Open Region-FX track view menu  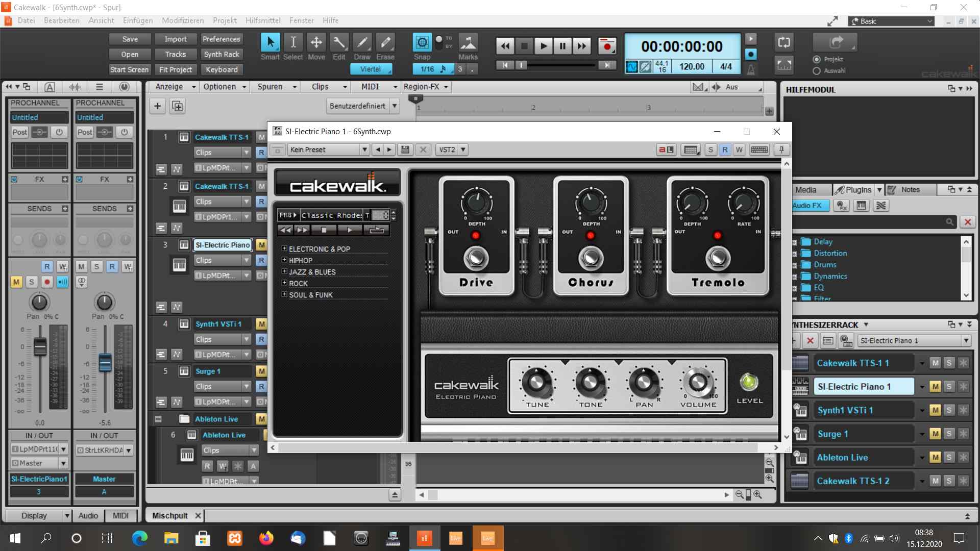pyautogui.click(x=426, y=87)
